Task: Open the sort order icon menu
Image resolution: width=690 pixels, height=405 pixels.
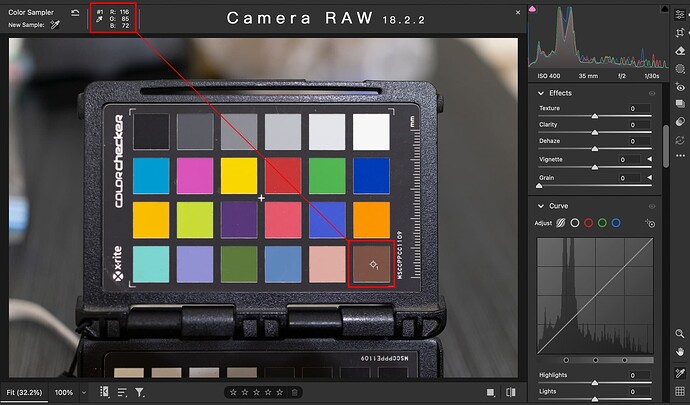Action: [122, 392]
